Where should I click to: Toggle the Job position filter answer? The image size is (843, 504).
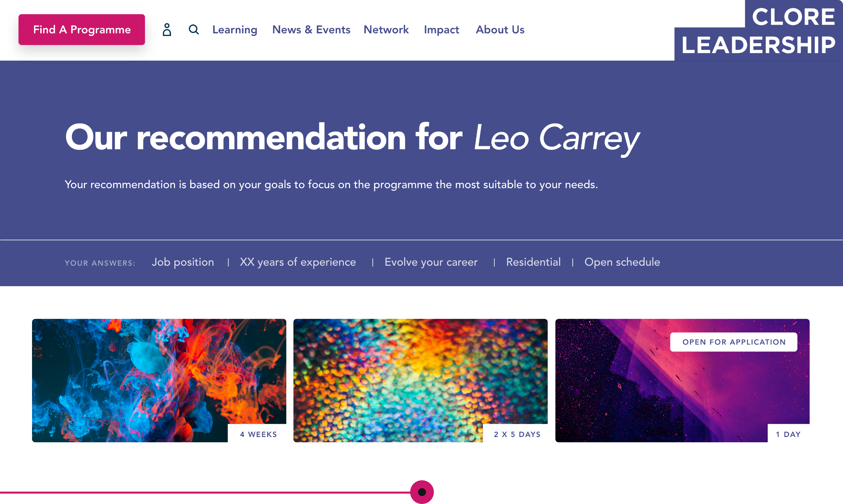tap(183, 262)
